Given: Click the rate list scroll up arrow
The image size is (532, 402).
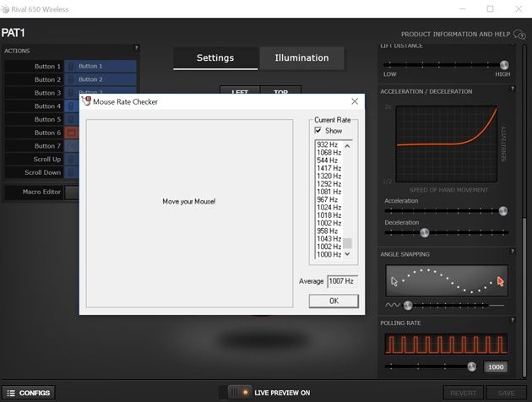Looking at the screenshot, I should [347, 146].
